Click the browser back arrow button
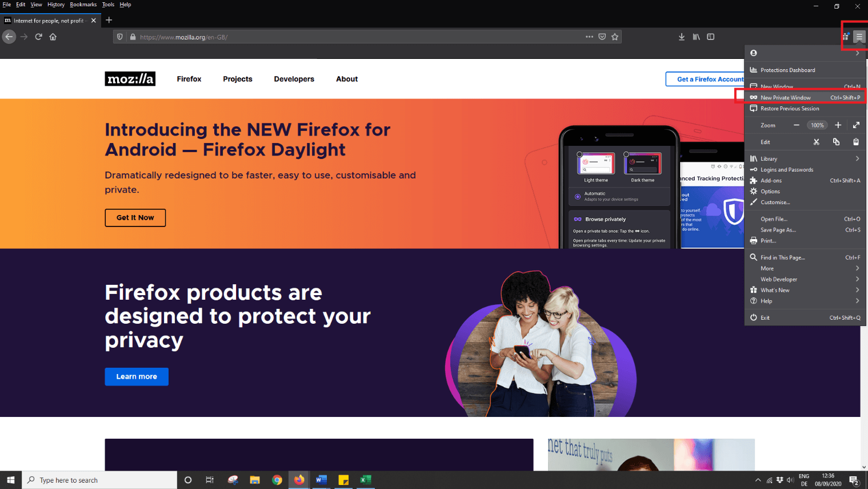The image size is (868, 489). pyautogui.click(x=9, y=37)
